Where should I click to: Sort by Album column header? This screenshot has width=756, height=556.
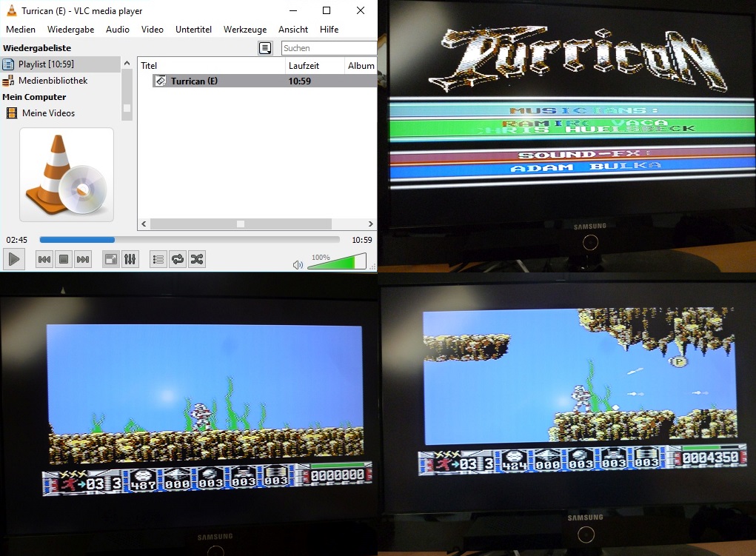click(361, 66)
